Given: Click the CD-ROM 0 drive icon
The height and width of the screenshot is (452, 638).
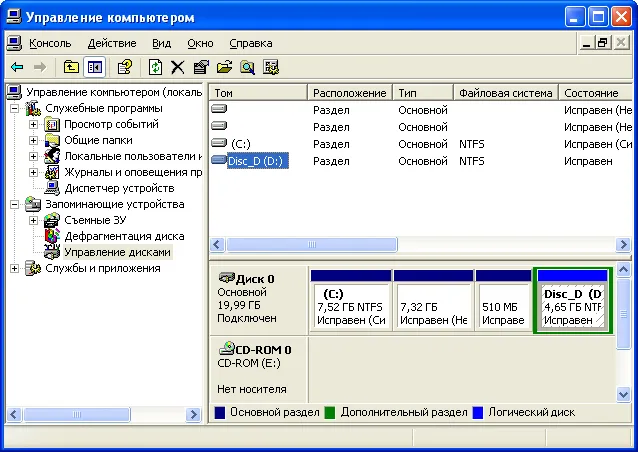Looking at the screenshot, I should click(227, 348).
